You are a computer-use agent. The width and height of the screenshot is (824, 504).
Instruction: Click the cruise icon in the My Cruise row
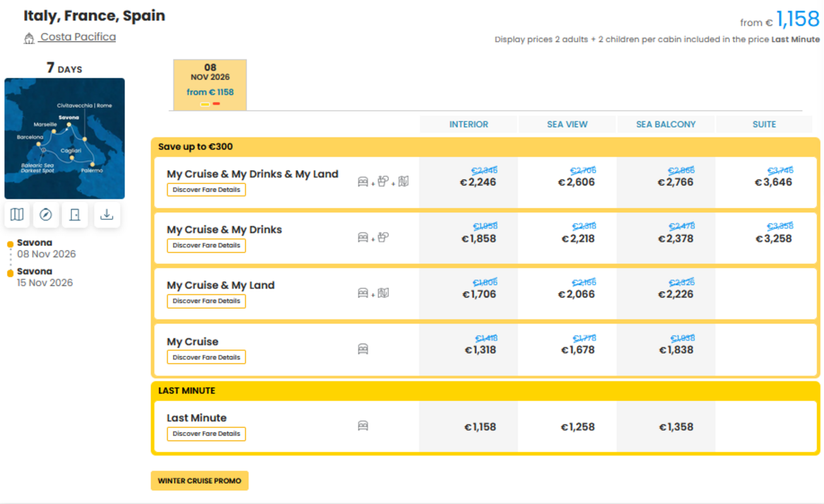click(x=363, y=349)
